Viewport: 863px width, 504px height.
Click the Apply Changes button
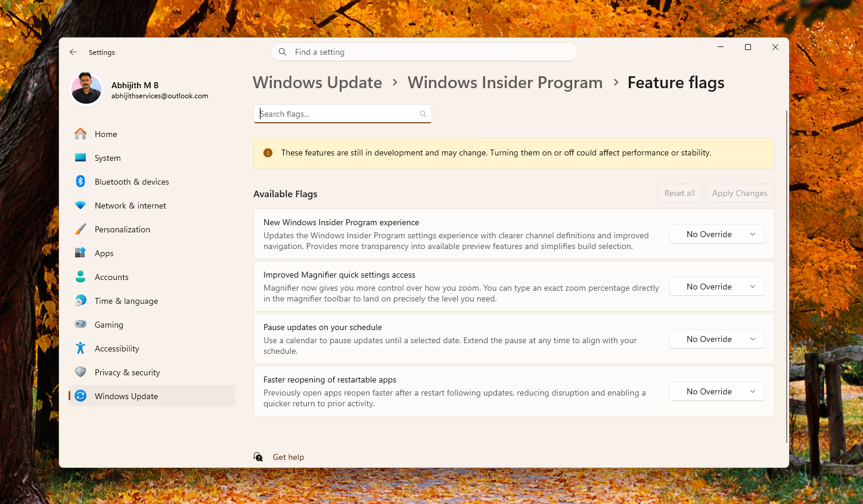(740, 193)
